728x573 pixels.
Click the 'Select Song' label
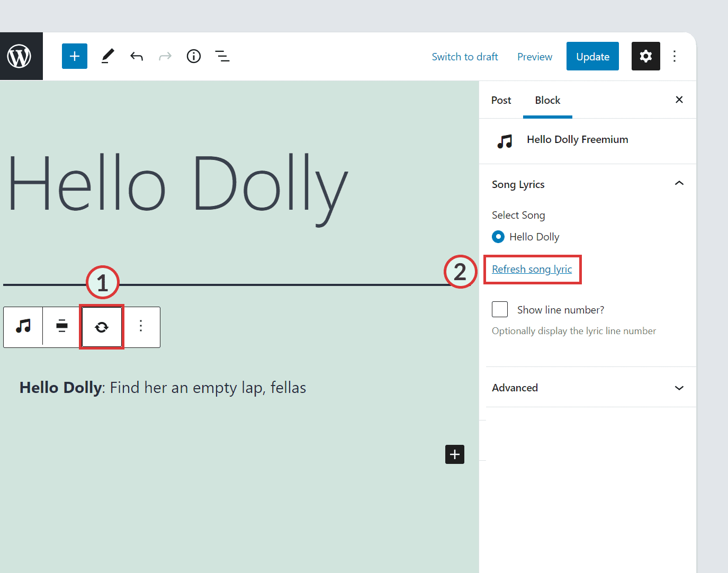coord(518,215)
